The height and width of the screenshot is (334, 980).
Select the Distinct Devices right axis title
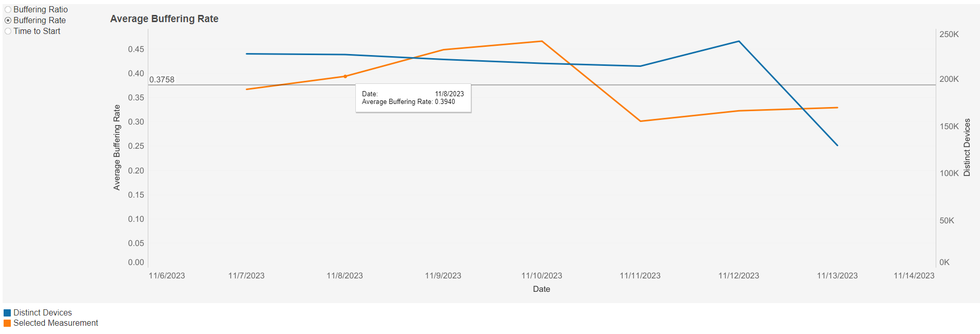click(967, 148)
